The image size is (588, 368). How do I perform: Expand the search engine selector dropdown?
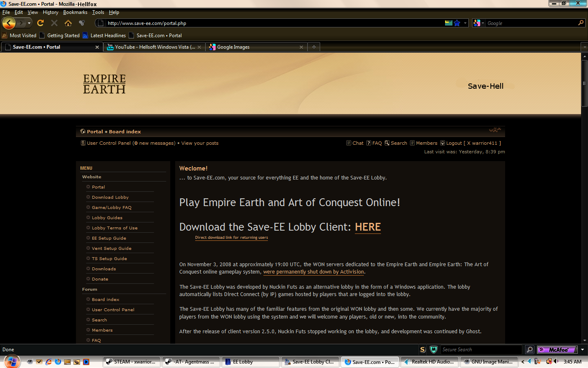coord(479,23)
